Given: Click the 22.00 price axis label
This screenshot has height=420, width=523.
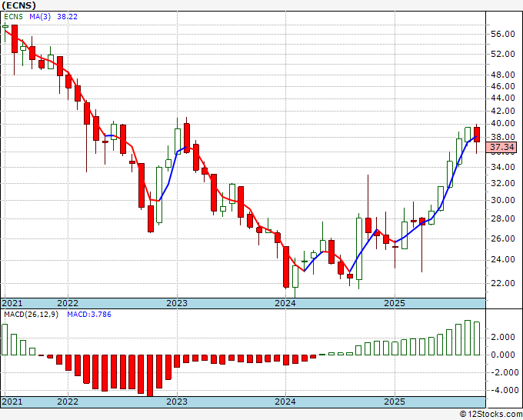Looking at the screenshot, I should 503,283.
